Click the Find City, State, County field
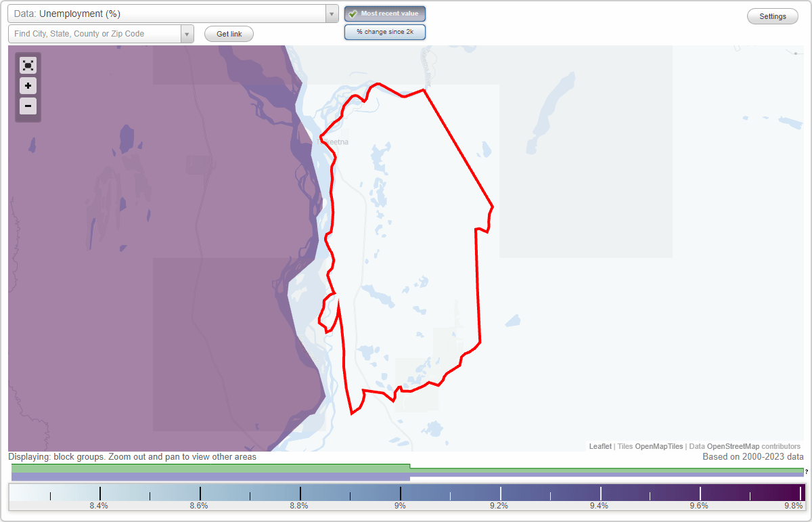812x522 pixels. click(x=95, y=34)
